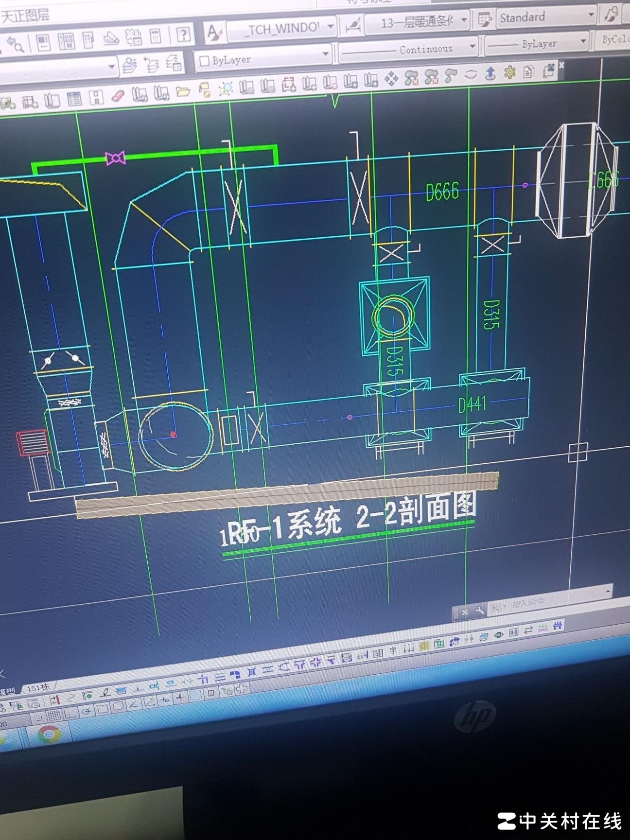Click the D666 duct label

point(442,192)
